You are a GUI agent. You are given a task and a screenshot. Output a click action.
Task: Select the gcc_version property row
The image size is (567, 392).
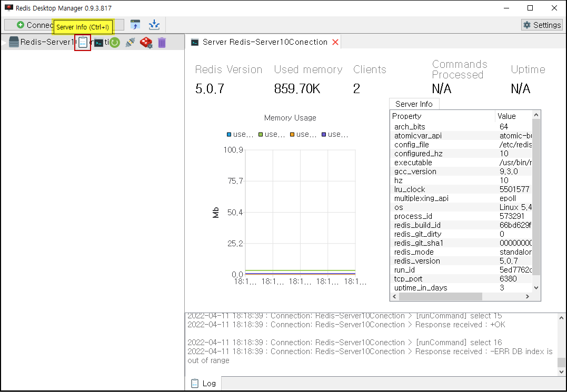(x=461, y=172)
